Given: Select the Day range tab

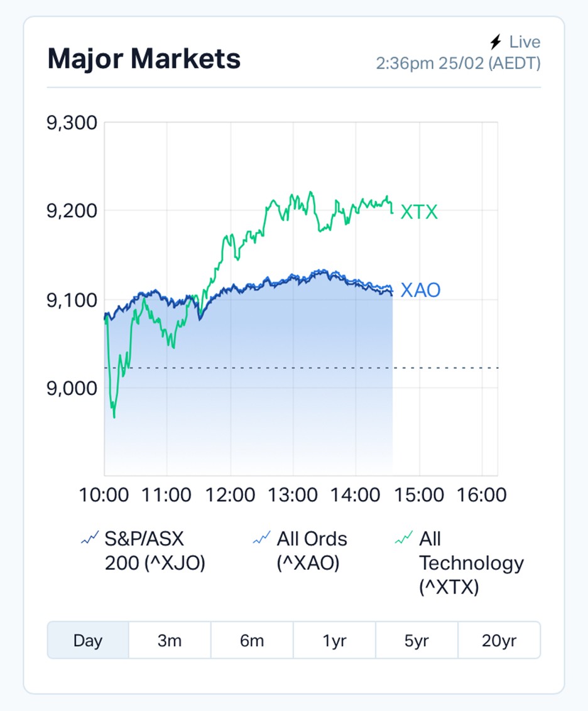Looking at the screenshot, I should 88,641.
